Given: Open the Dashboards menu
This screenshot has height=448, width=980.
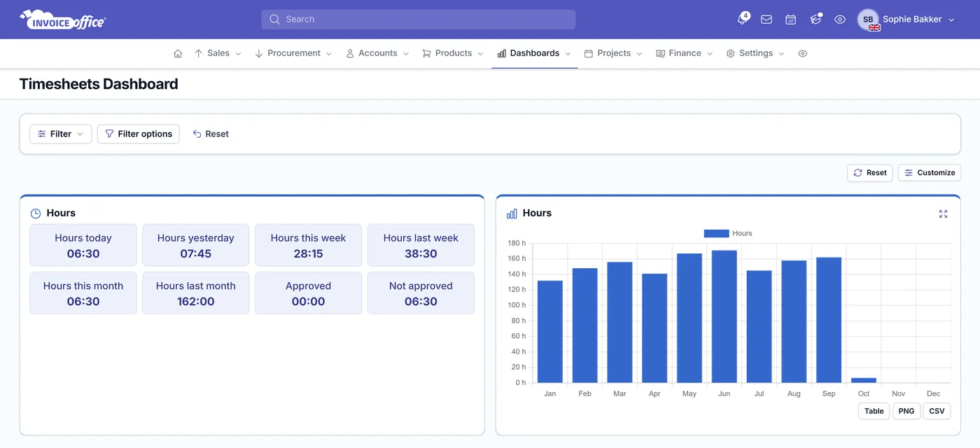Looking at the screenshot, I should 534,53.
